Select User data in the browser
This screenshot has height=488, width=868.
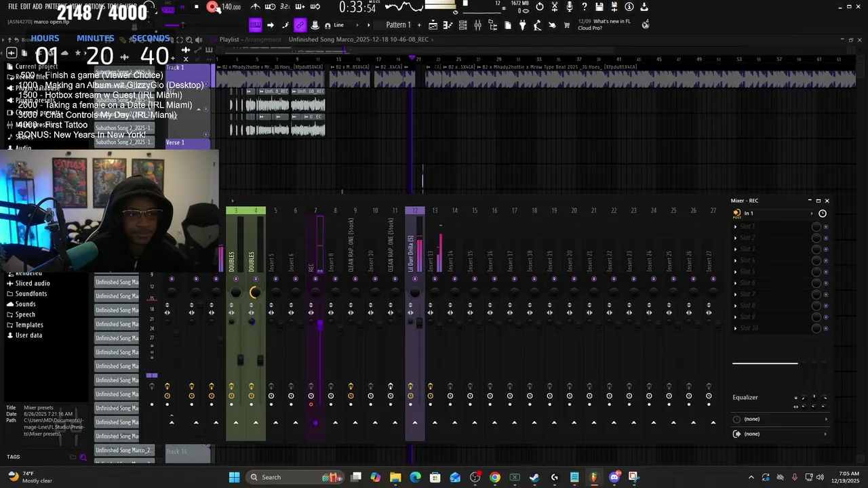click(x=28, y=335)
